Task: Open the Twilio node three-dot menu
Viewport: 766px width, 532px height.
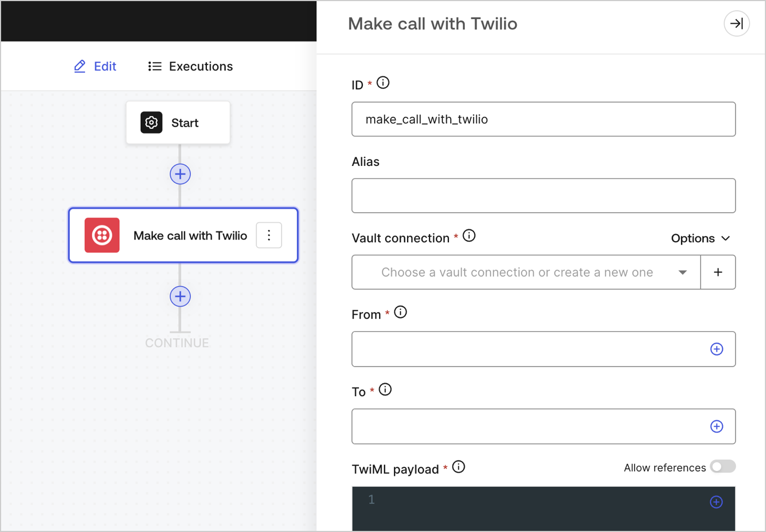Action: pyautogui.click(x=269, y=235)
